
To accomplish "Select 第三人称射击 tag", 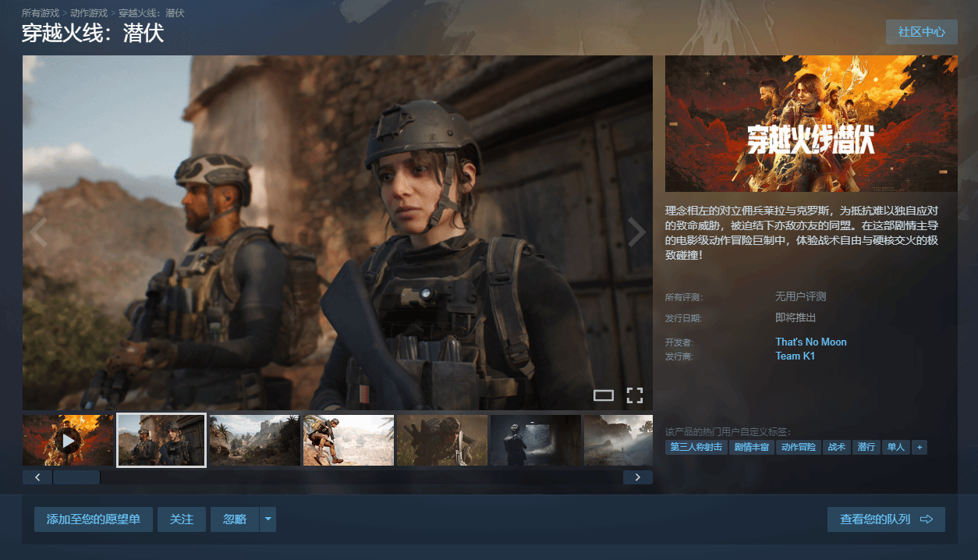I will [696, 448].
